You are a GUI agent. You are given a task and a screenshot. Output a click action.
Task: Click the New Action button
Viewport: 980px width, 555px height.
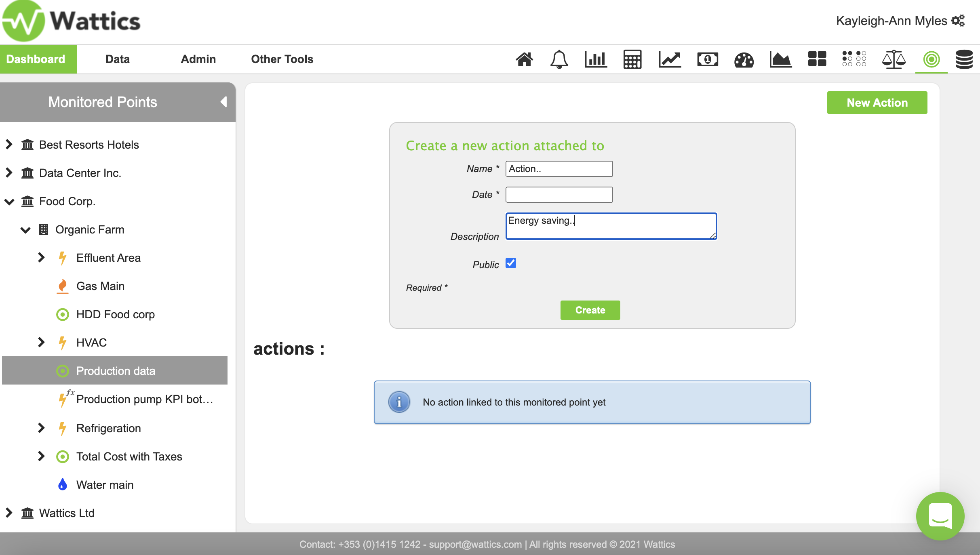(877, 103)
